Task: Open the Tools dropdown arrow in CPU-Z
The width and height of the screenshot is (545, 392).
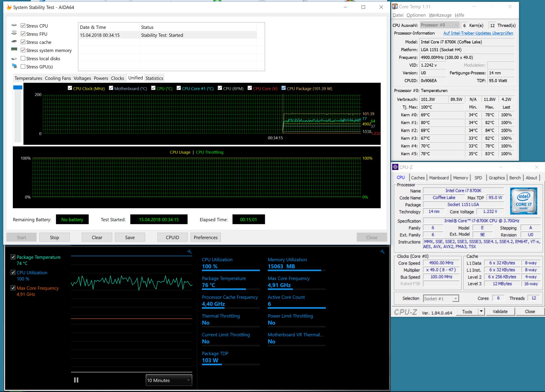Action: click(481, 311)
